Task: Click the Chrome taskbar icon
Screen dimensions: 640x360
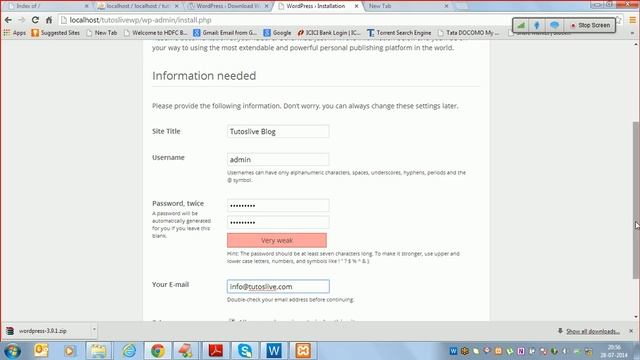Action: (x=158, y=351)
